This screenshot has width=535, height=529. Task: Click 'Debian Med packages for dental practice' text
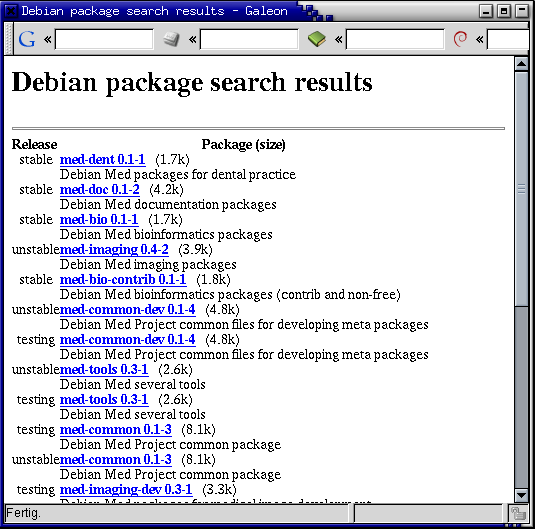[178, 174]
